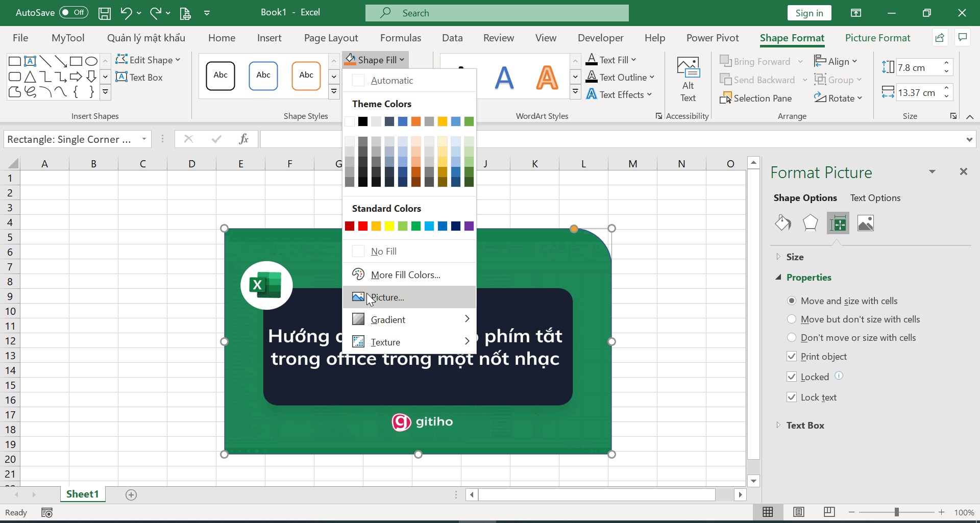Insert a Text Box from ribbon

point(139,78)
